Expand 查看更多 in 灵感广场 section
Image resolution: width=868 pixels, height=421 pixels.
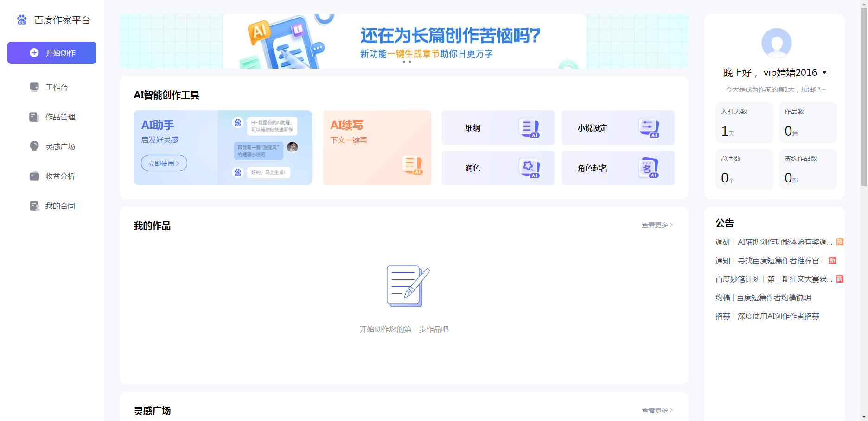[657, 410]
